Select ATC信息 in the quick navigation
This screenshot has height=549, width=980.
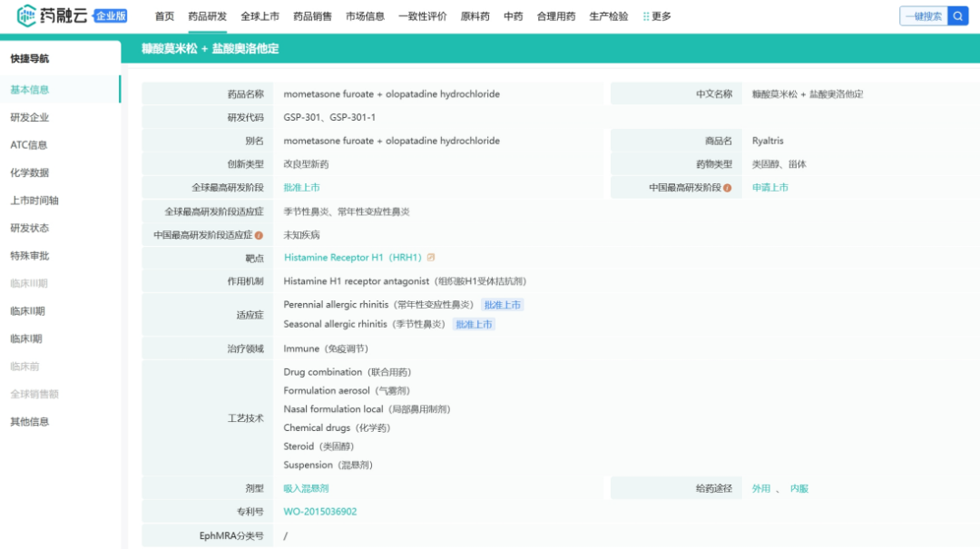[x=29, y=145]
